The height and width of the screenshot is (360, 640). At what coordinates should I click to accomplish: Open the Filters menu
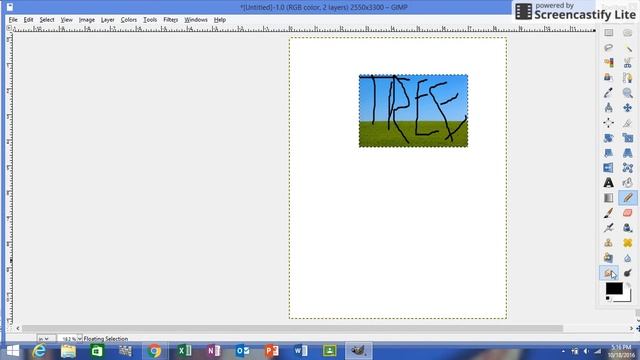click(171, 20)
